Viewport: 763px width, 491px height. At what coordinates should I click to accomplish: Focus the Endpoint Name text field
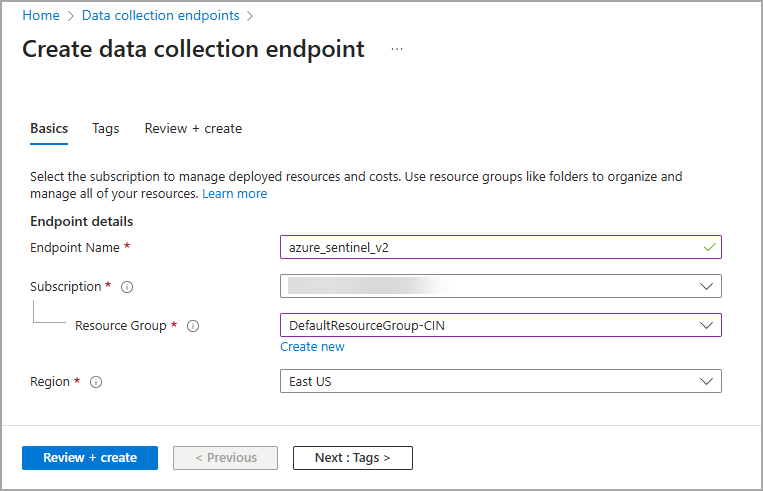[490, 247]
